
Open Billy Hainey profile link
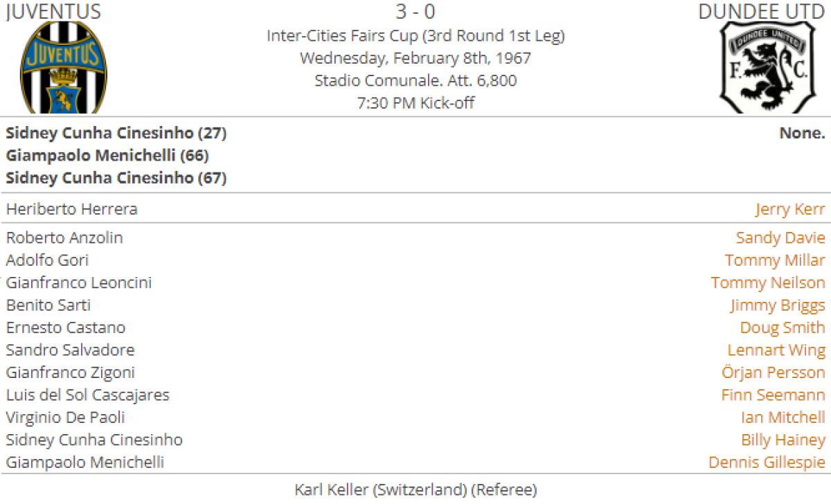click(x=783, y=440)
